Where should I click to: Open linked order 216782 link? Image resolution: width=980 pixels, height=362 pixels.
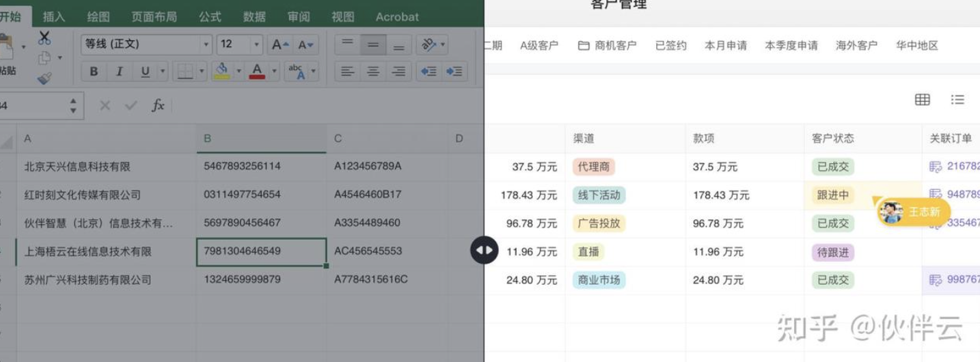(962, 166)
